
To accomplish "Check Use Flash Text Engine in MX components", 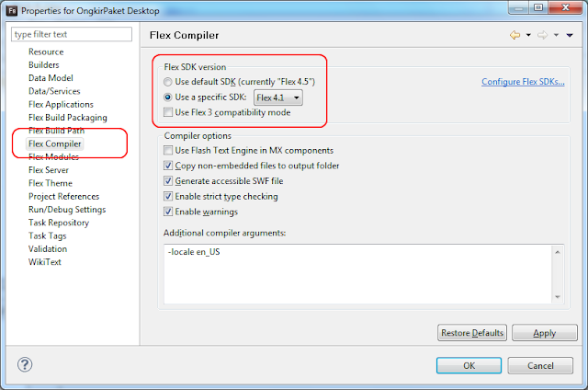I will click(168, 150).
